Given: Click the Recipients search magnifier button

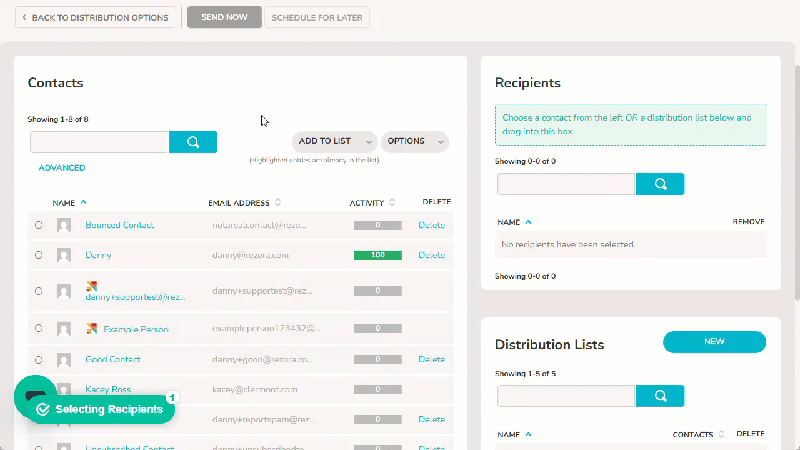Looking at the screenshot, I should (660, 184).
